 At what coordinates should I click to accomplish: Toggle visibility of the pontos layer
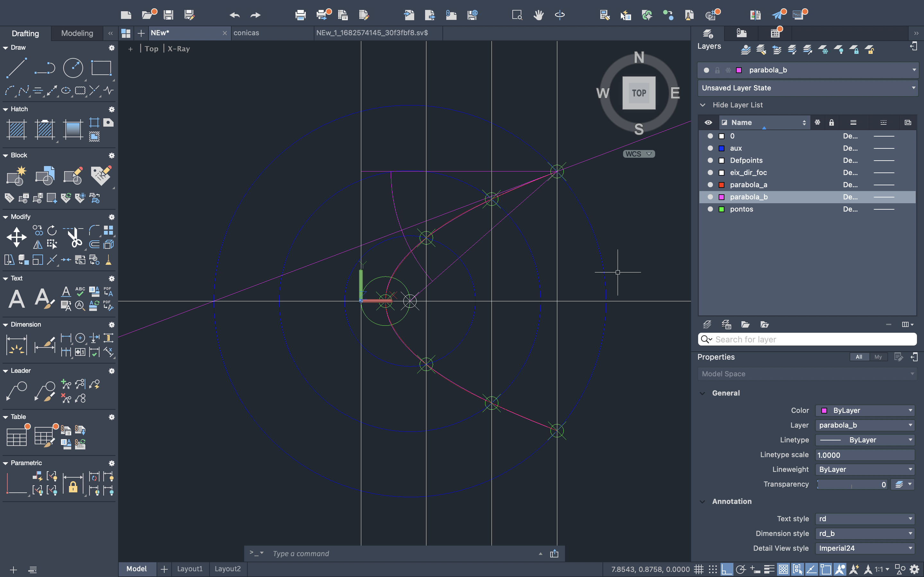click(710, 209)
